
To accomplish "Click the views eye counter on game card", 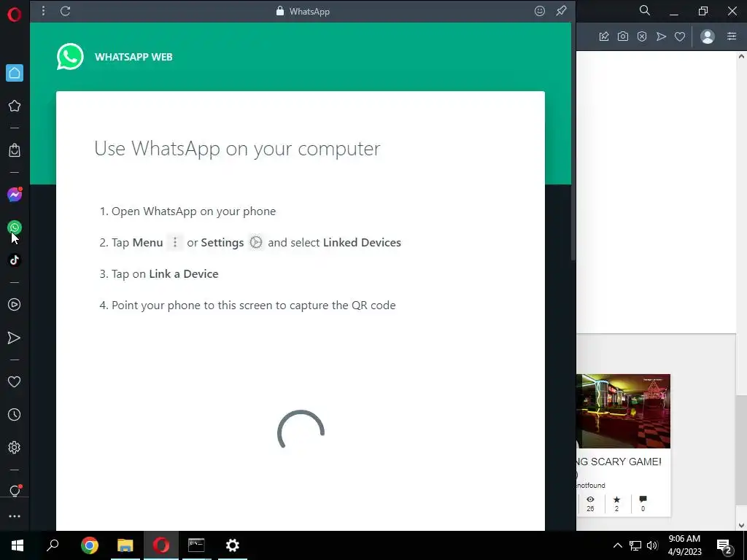I will pyautogui.click(x=590, y=503).
